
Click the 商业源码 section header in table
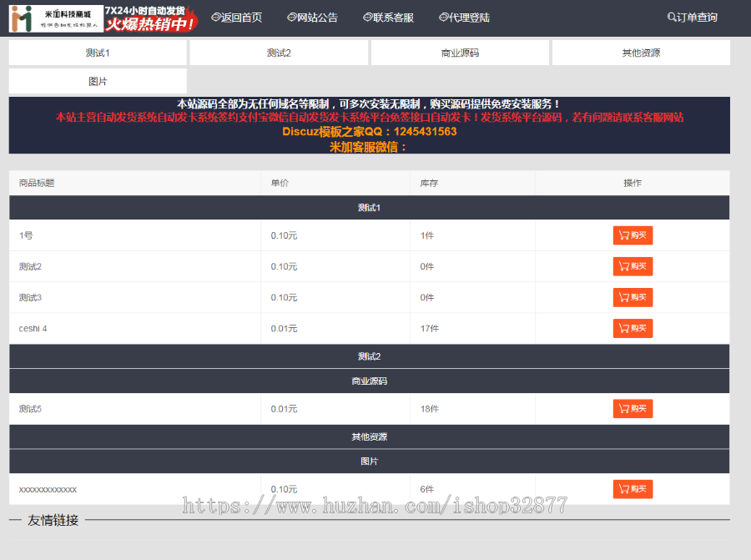click(x=370, y=381)
